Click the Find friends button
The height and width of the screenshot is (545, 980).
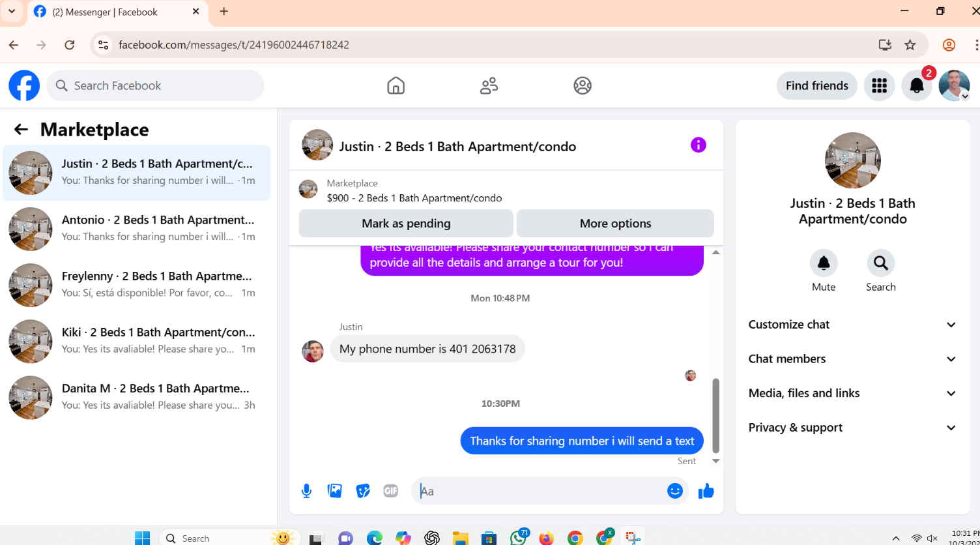(816, 85)
